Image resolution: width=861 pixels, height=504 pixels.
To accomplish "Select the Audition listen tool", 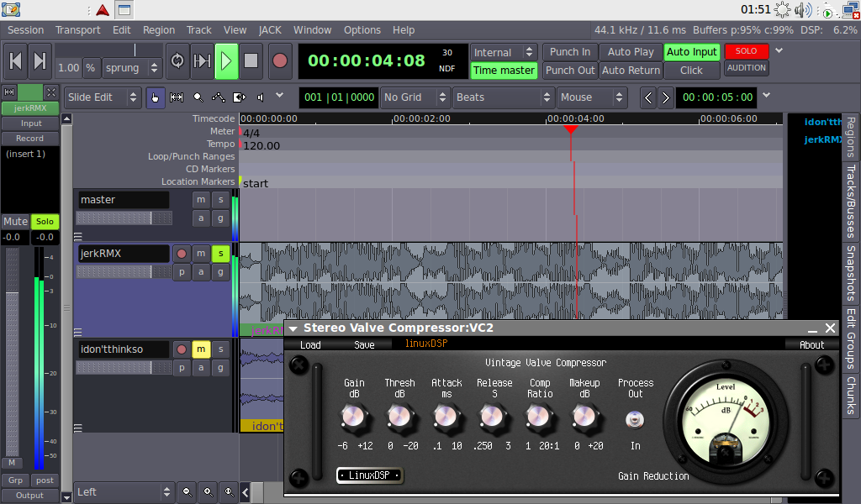I will pos(259,97).
